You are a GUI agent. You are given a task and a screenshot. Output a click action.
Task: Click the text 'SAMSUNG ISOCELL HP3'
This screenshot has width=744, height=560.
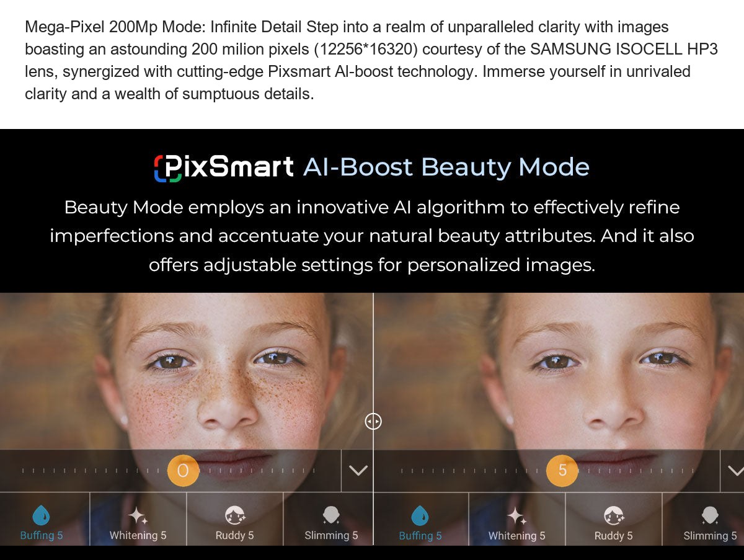point(623,50)
